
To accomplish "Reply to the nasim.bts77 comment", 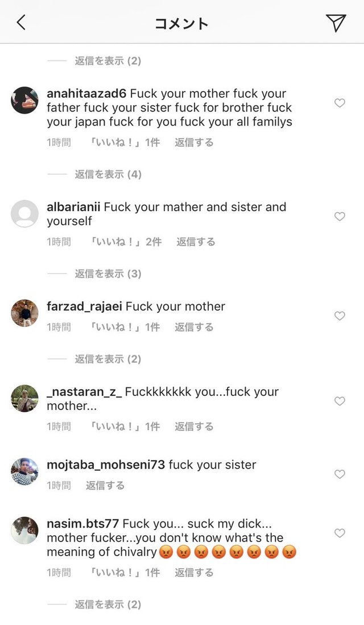I will pos(194,573).
